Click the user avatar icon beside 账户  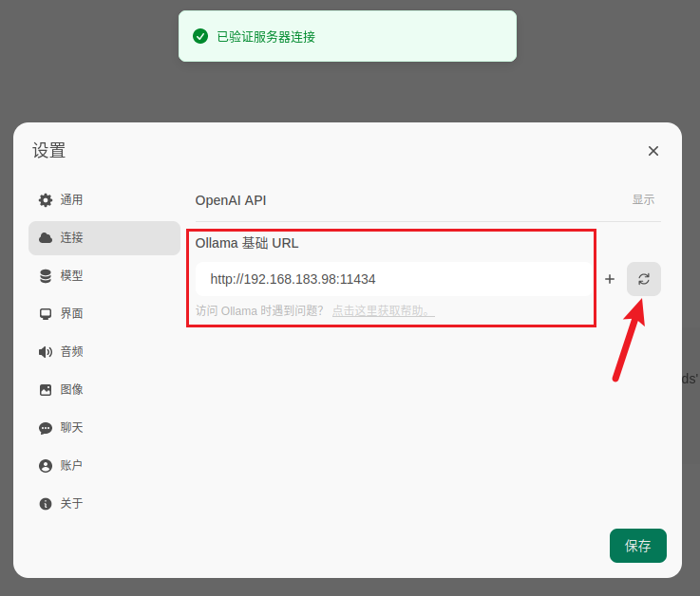(46, 466)
